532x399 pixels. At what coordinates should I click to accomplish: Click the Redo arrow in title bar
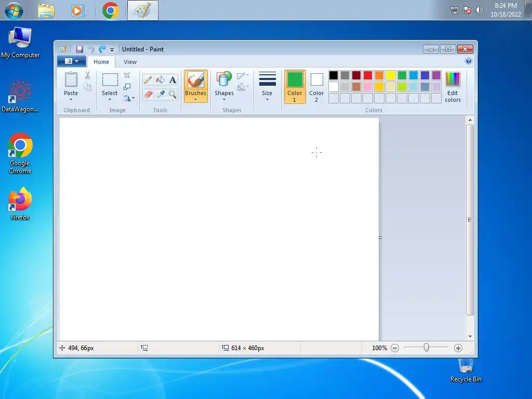102,49
